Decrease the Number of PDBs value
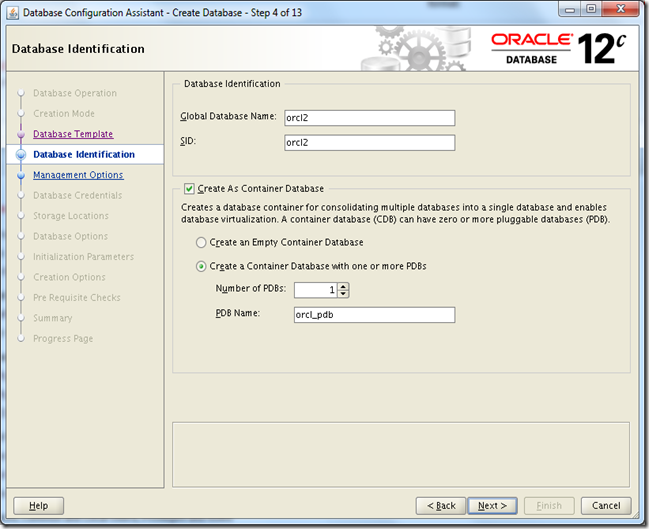 (x=343, y=294)
